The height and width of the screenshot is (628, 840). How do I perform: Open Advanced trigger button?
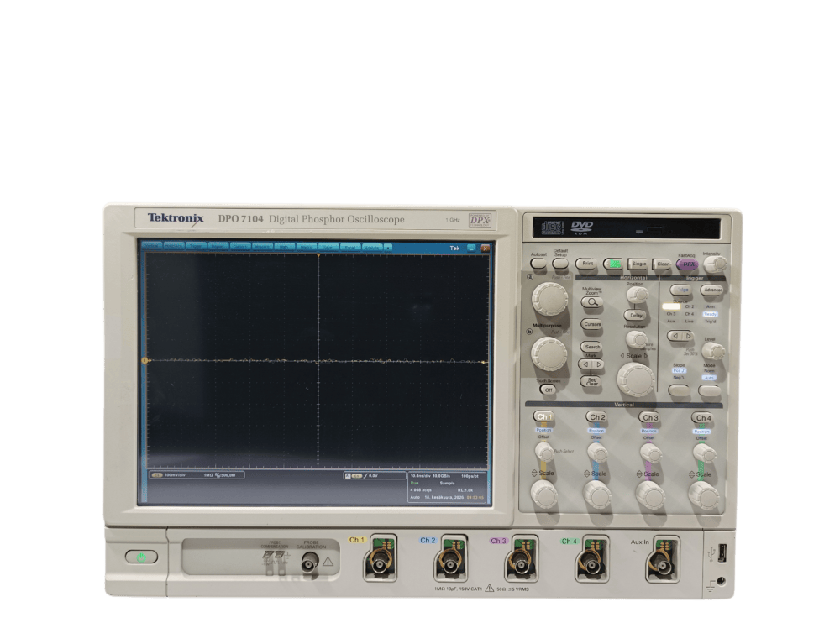[x=712, y=290]
